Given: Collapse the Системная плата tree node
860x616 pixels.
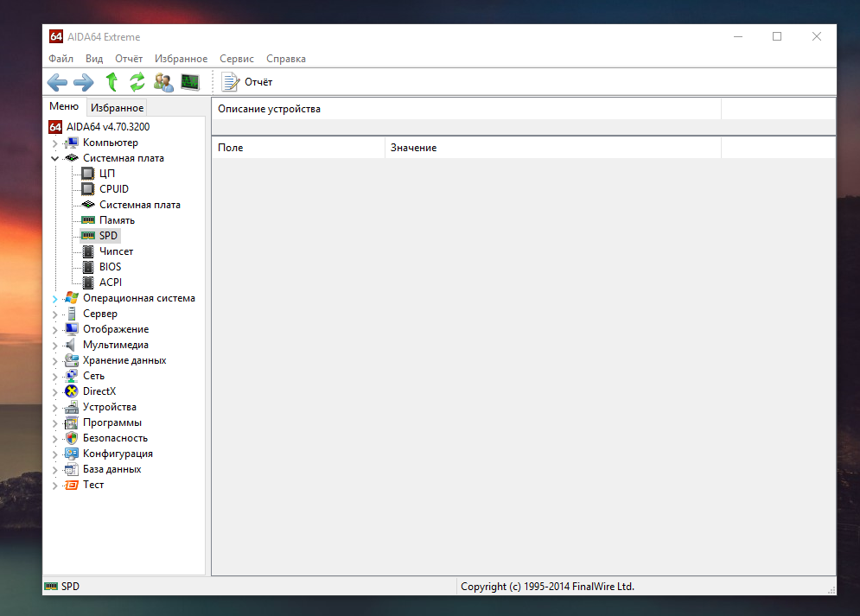Looking at the screenshot, I should click(55, 159).
